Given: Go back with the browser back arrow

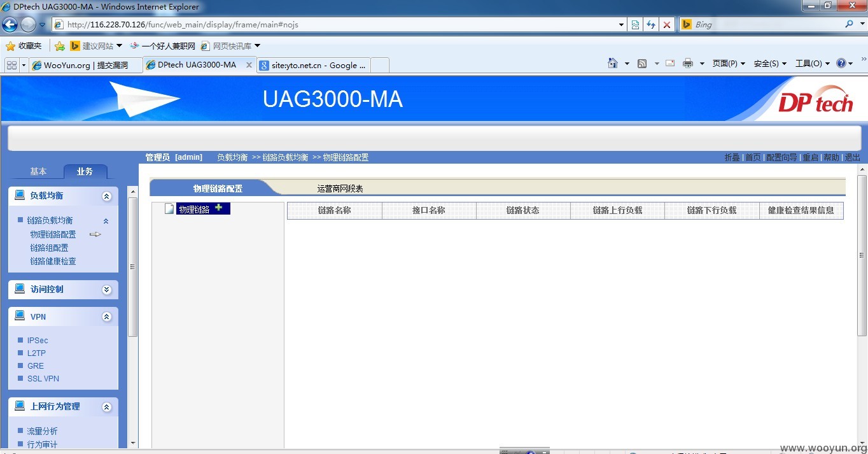Looking at the screenshot, I should [x=10, y=25].
